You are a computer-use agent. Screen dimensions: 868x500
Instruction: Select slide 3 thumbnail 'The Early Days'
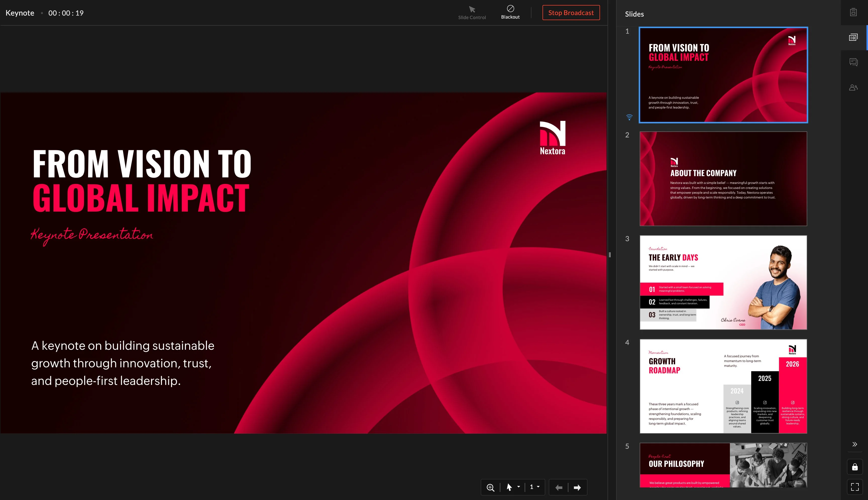(x=723, y=282)
